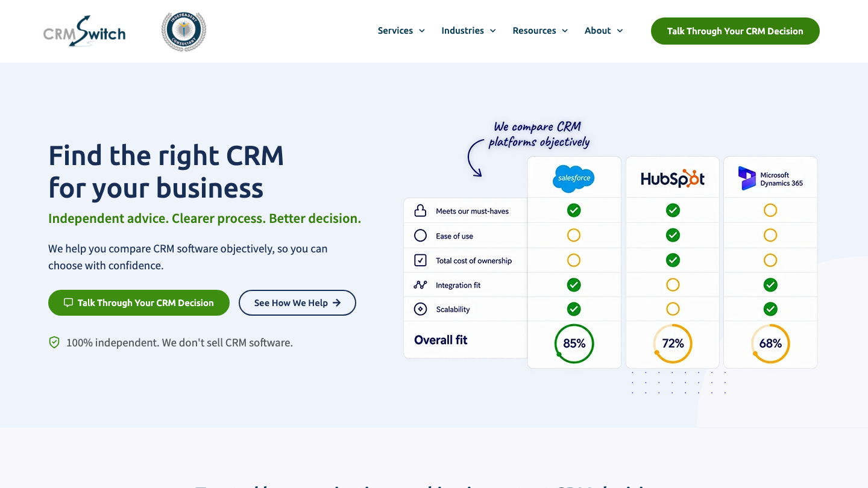Click the Scalability label text
The width and height of the screenshot is (868, 488).
(453, 309)
